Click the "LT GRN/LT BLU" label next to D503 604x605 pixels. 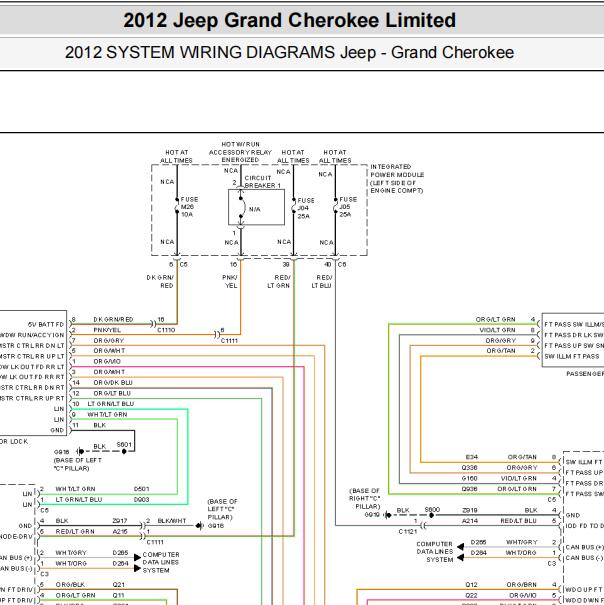click(x=79, y=500)
